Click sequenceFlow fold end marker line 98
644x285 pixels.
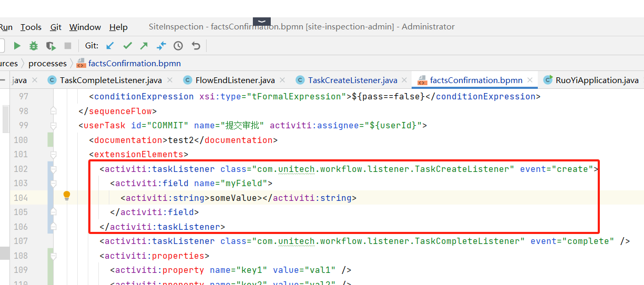point(53,111)
